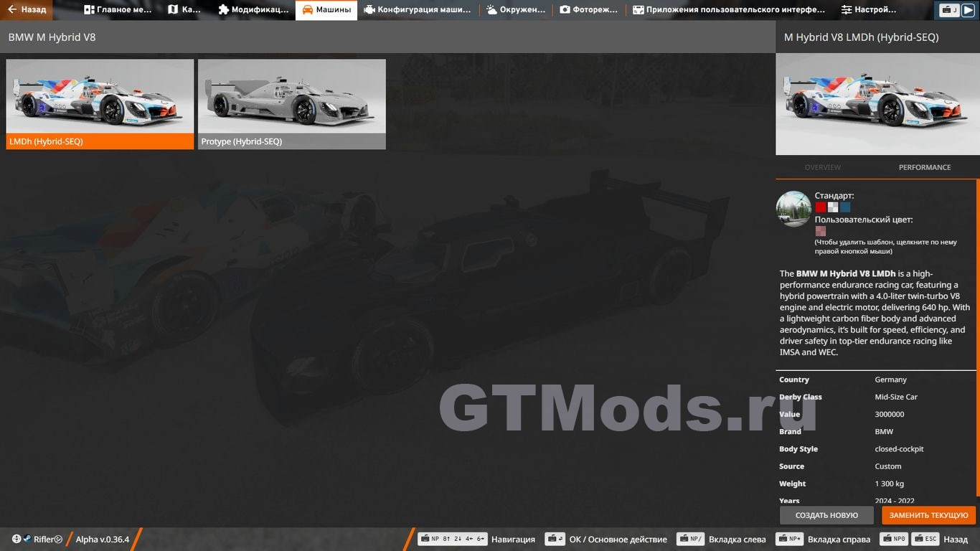
Task: Pick the white checkered standard color swatch
Action: pyautogui.click(x=833, y=207)
